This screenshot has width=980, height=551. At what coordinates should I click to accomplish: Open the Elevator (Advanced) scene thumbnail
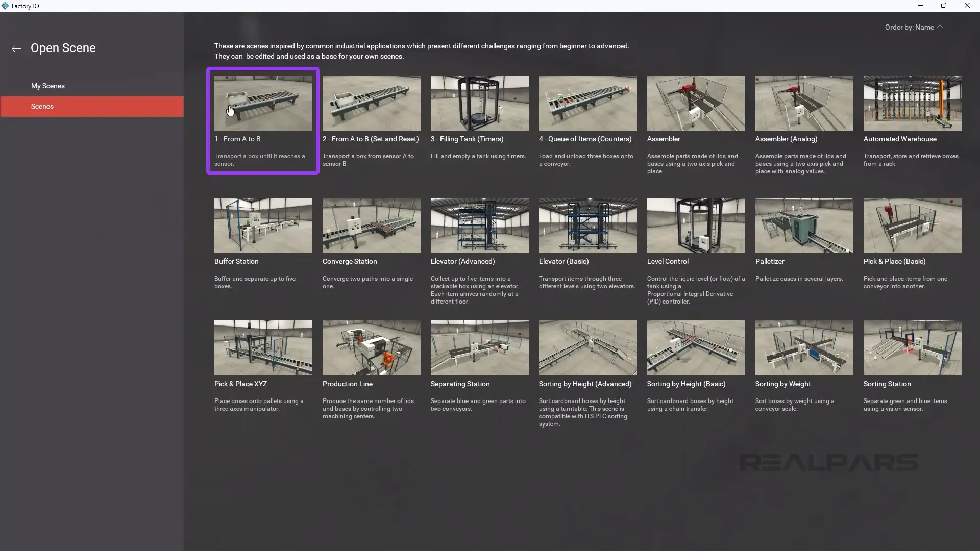479,226
